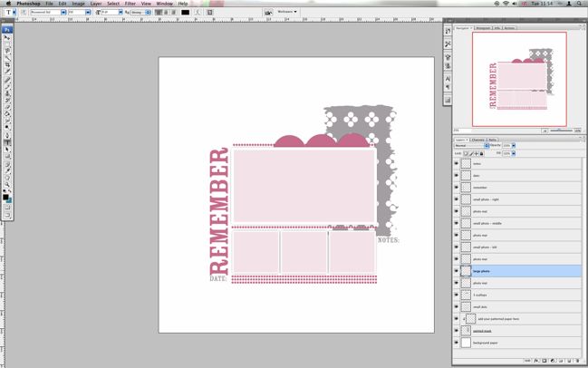This screenshot has width=588, height=368.
Task: Delete layer with the trash icon
Action: pos(577,361)
